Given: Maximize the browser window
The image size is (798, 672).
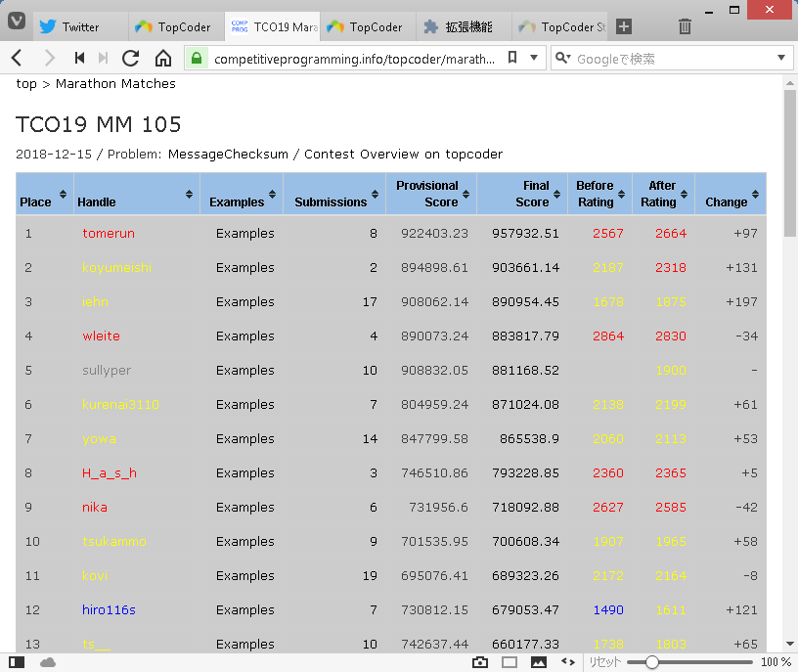Looking at the screenshot, I should click(733, 10).
